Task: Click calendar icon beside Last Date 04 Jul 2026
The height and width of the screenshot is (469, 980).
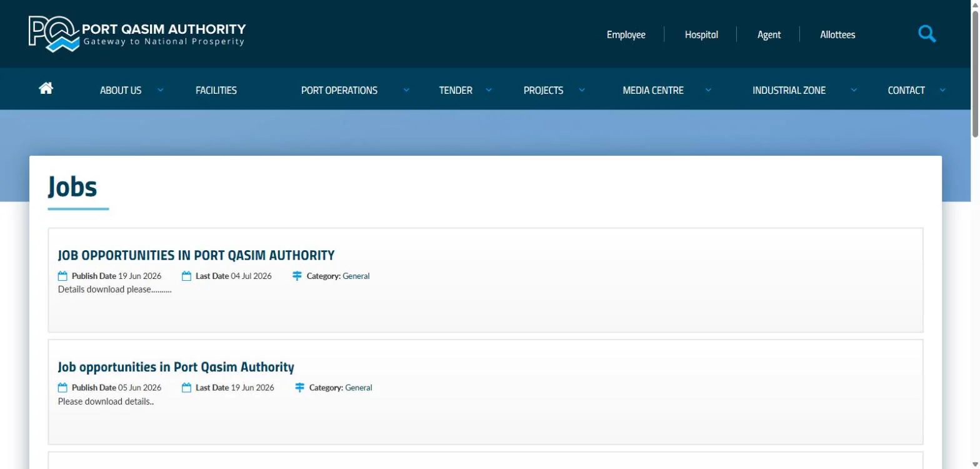Action: click(186, 276)
